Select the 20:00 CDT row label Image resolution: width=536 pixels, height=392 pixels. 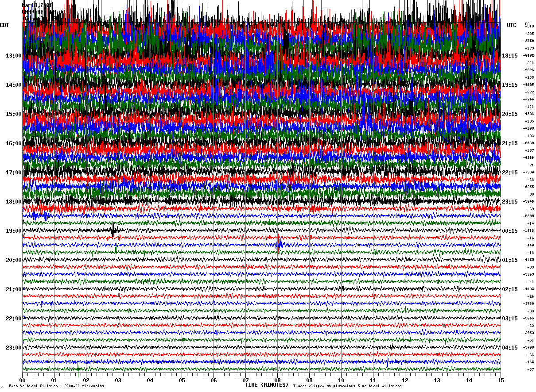click(x=14, y=260)
